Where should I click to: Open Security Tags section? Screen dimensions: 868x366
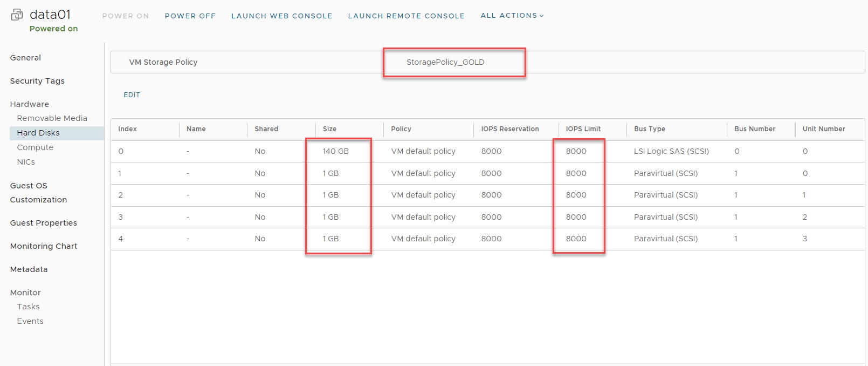[37, 81]
